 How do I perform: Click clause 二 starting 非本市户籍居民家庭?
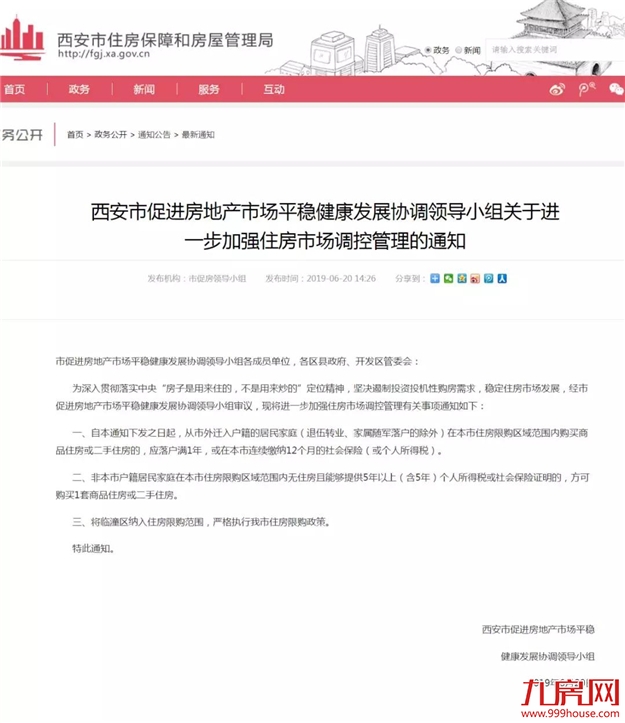[322, 486]
